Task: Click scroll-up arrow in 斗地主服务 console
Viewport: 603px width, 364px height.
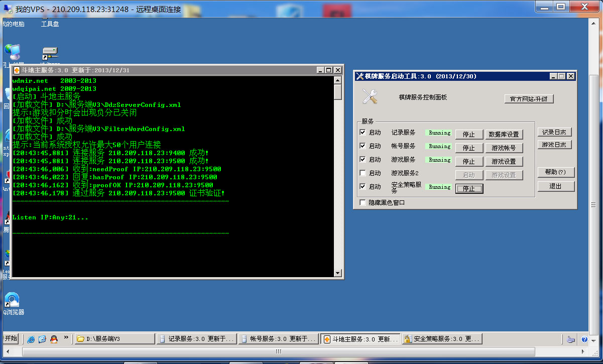Action: [x=338, y=80]
